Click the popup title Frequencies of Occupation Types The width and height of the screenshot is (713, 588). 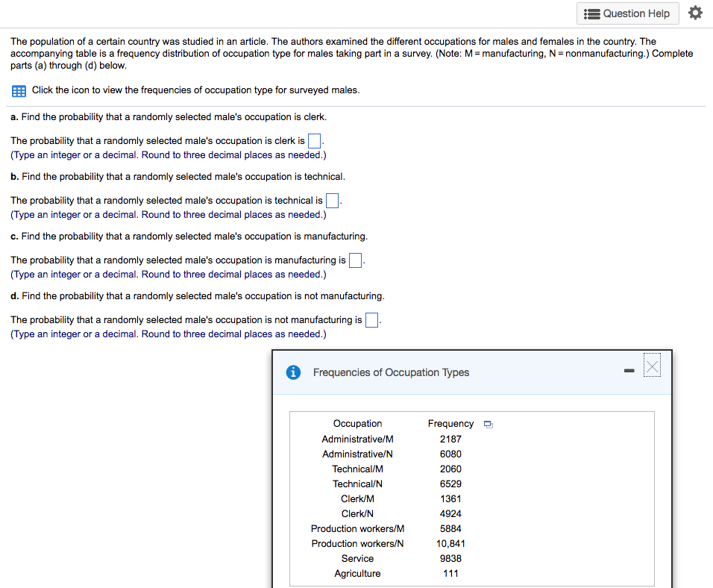pyautogui.click(x=391, y=373)
